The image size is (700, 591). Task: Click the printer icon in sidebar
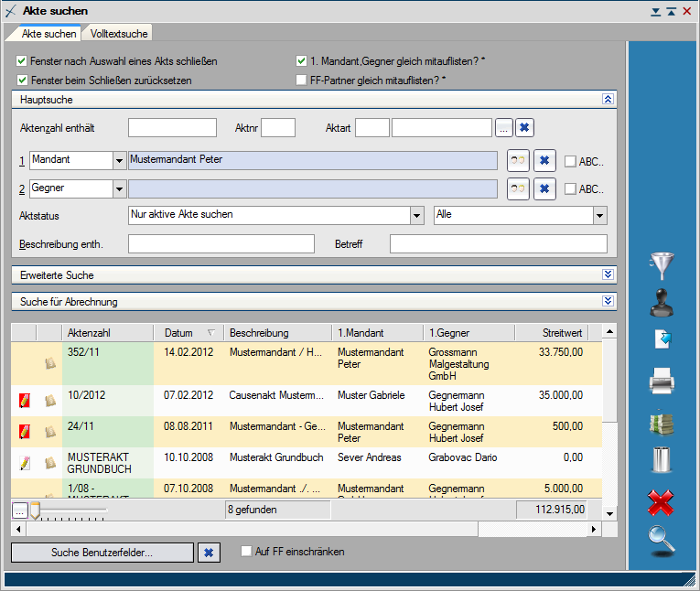(x=661, y=380)
